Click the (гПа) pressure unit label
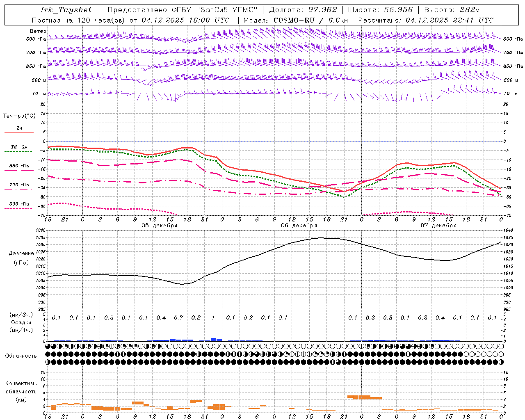 pos(21,263)
